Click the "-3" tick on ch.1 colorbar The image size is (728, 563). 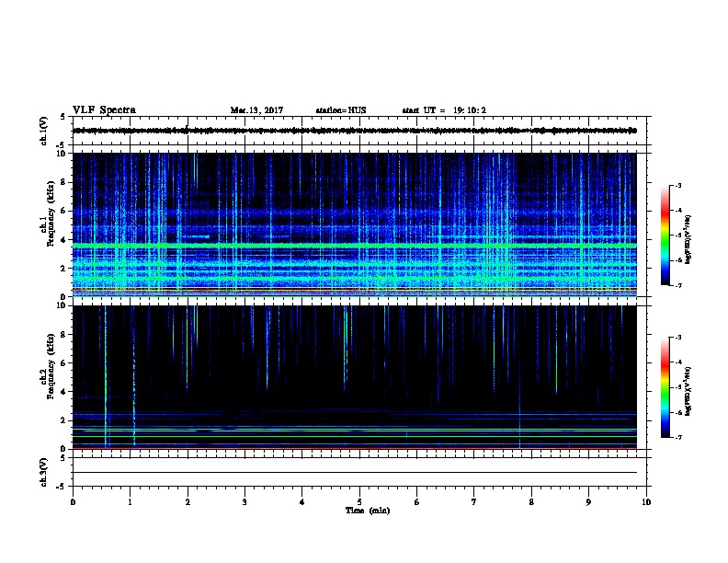(x=678, y=185)
